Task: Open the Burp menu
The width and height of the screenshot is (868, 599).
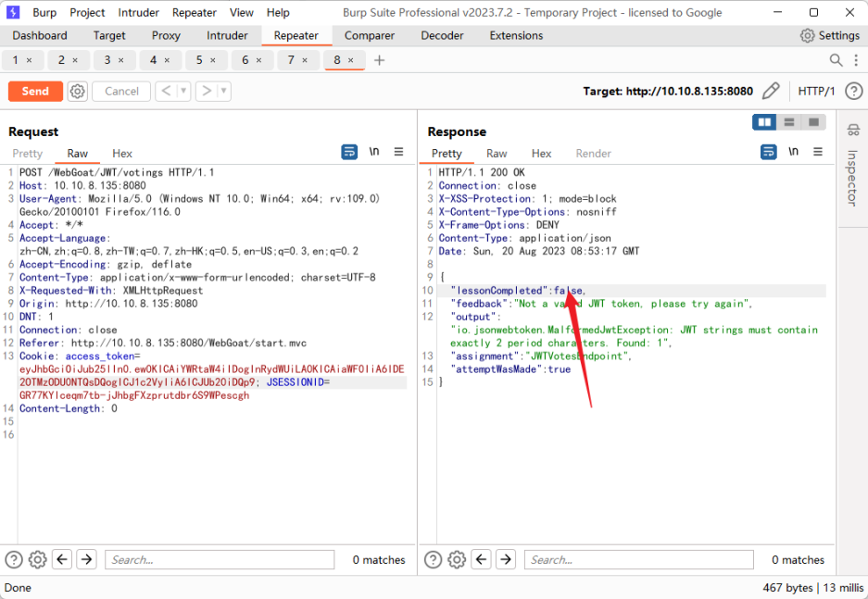Action: 44,12
